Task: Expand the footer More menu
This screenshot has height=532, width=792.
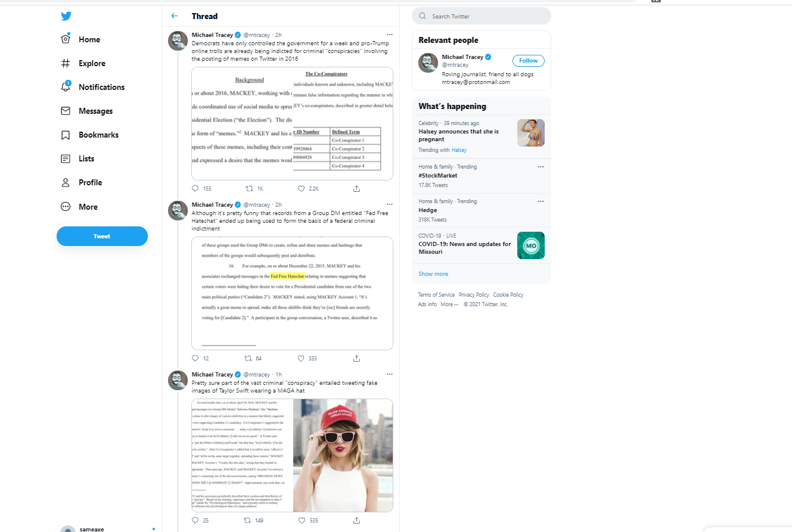Action: coord(449,304)
